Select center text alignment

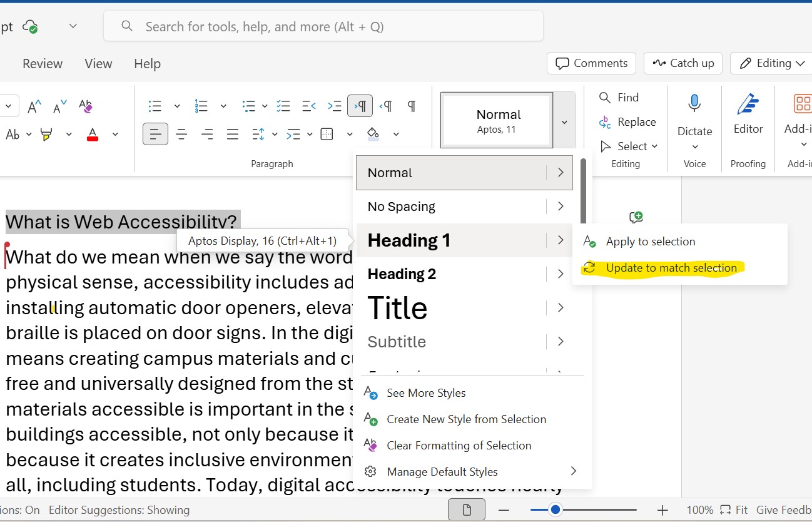coord(181,134)
